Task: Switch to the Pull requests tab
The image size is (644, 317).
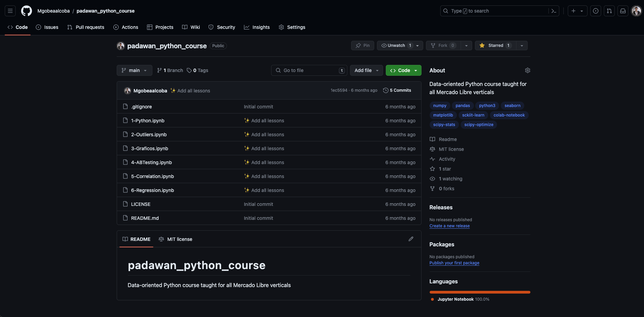Action: click(86, 27)
